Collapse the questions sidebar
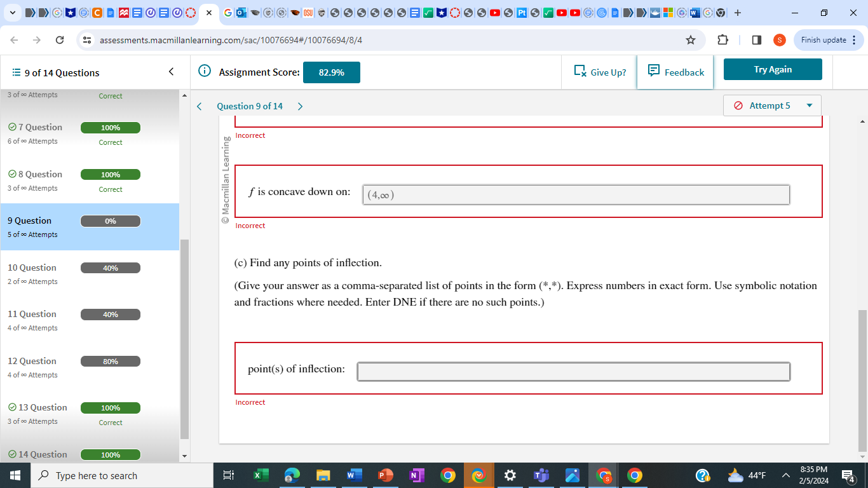This screenshot has width=868, height=488. (x=171, y=72)
